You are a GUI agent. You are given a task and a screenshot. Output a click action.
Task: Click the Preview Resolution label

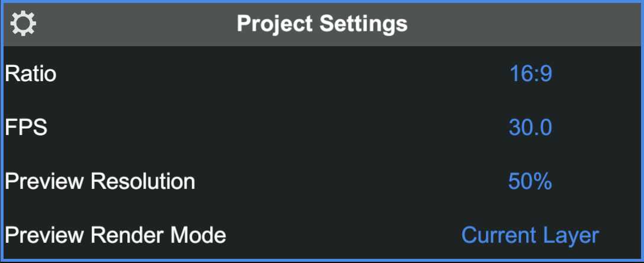coord(100,181)
